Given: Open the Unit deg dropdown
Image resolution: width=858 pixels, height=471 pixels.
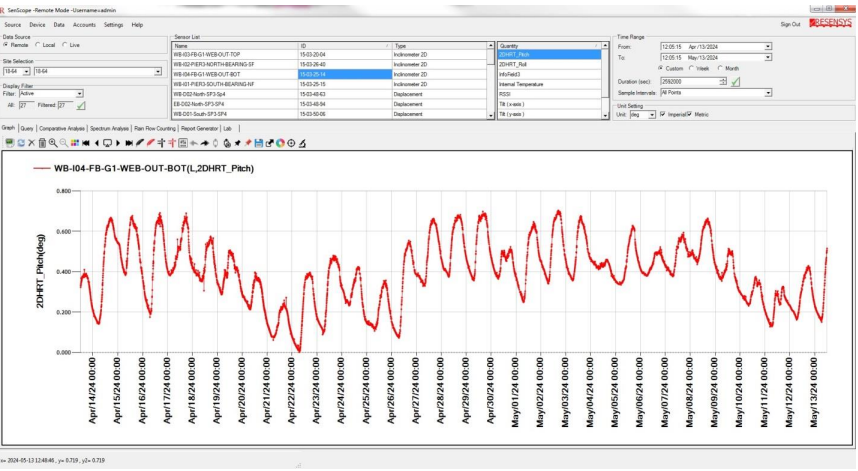Looking at the screenshot, I should tap(642, 115).
